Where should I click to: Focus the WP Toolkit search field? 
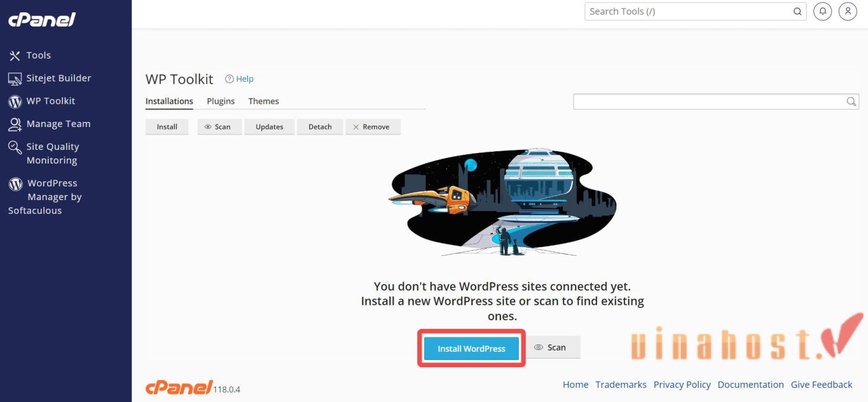[x=716, y=102]
